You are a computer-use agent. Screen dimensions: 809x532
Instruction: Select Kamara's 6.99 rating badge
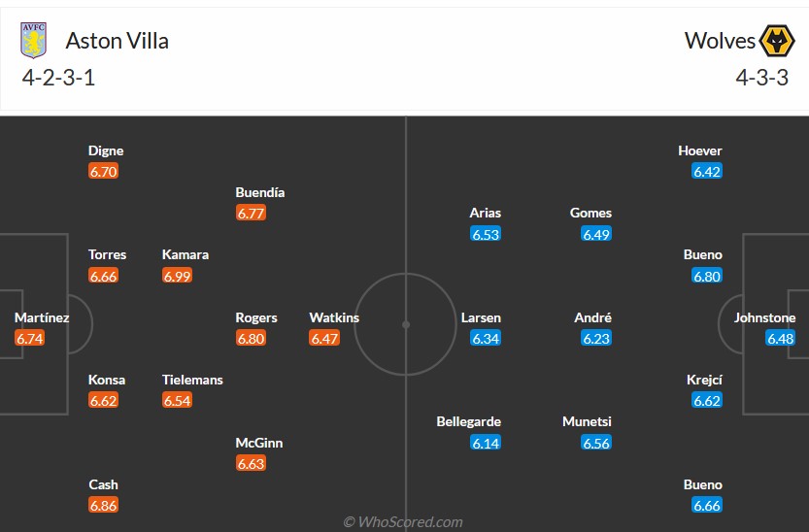(177, 276)
